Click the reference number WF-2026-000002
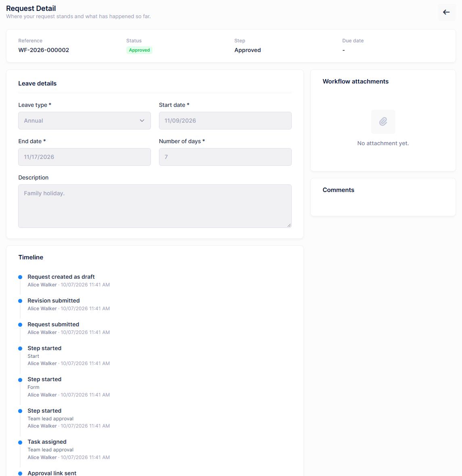Viewport: 462px width, 476px height. 44,50
